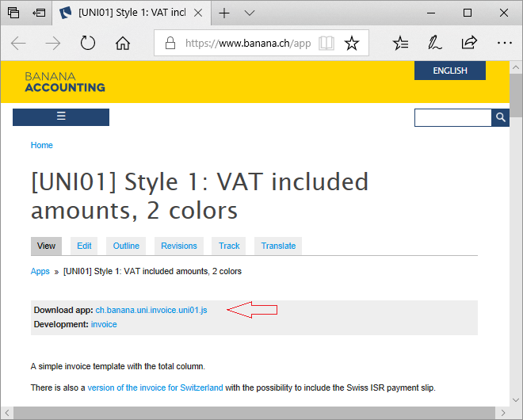
Task: Open the favorites hub list icon
Action: [400, 43]
